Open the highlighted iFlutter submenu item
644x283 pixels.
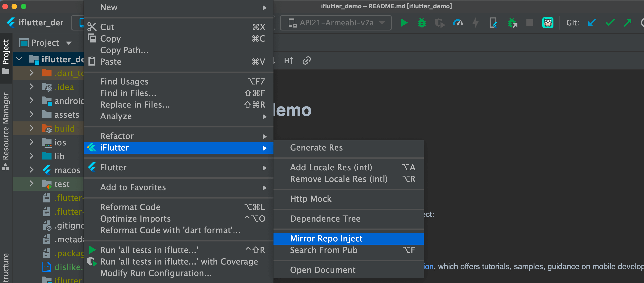pos(179,148)
